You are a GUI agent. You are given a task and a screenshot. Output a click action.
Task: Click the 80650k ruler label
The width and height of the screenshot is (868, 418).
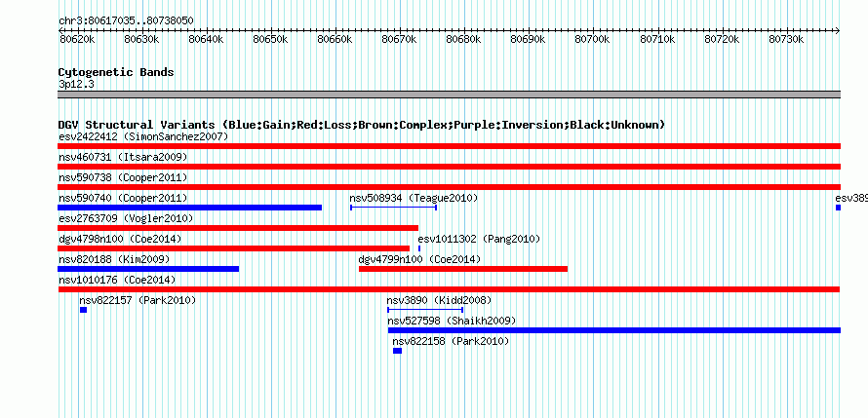(x=270, y=39)
